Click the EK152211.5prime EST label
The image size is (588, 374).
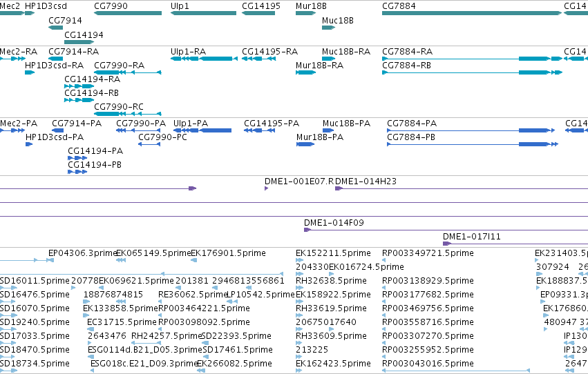333,253
